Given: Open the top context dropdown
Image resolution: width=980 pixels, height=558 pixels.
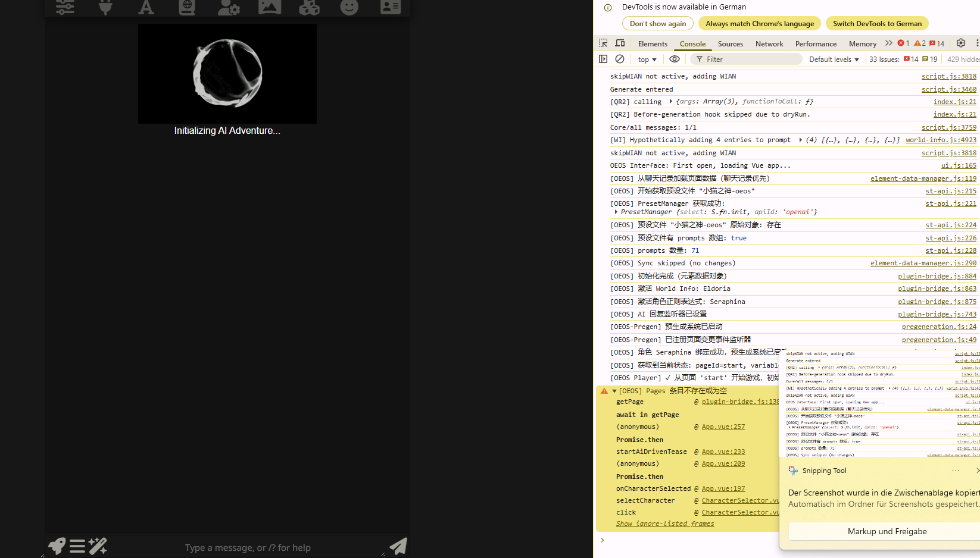Looking at the screenshot, I should [x=647, y=59].
